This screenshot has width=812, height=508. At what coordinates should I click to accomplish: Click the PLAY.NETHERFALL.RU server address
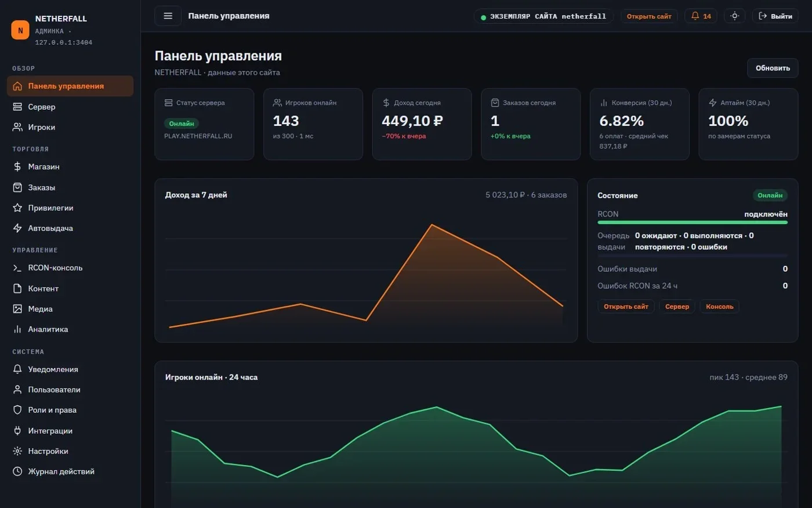[x=198, y=136]
